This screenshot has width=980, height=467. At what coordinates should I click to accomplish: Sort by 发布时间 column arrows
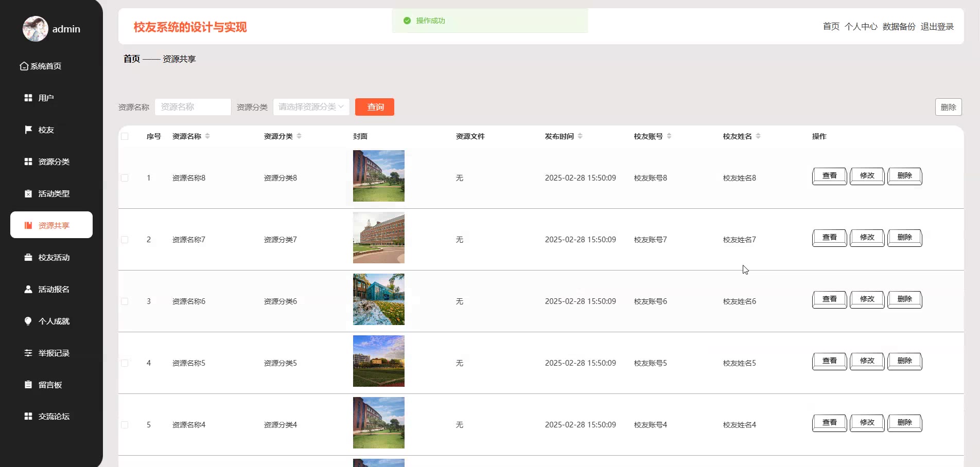(580, 136)
